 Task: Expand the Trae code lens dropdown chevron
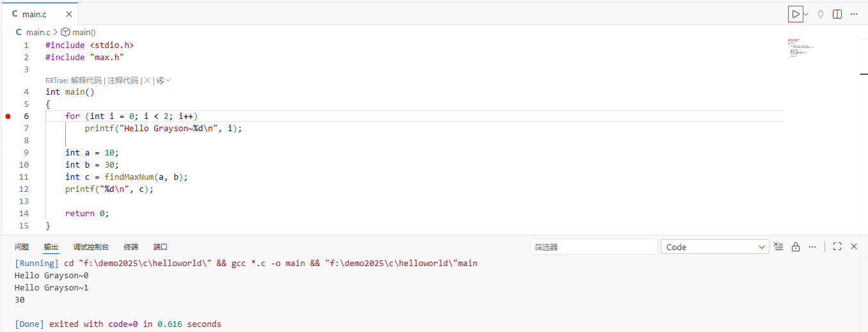coord(168,81)
